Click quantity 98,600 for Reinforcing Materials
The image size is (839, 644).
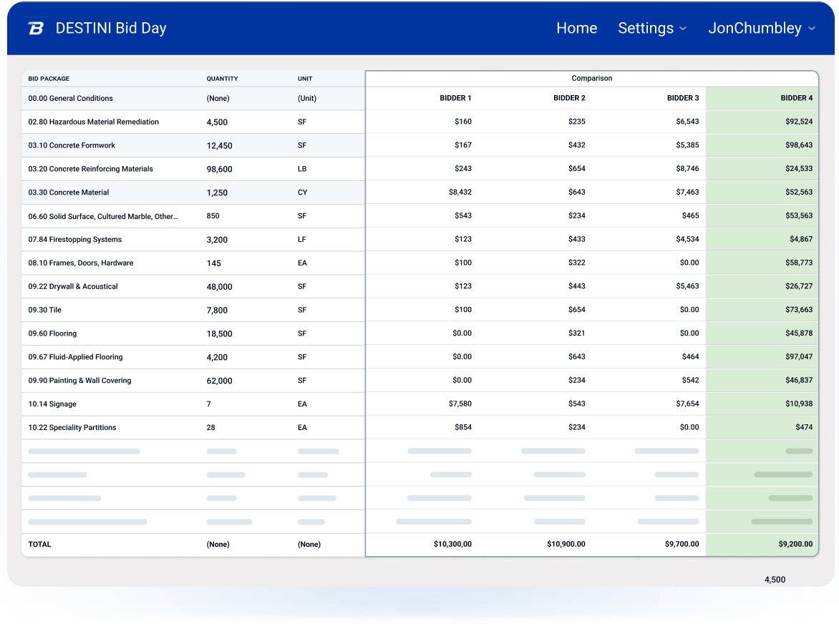219,169
